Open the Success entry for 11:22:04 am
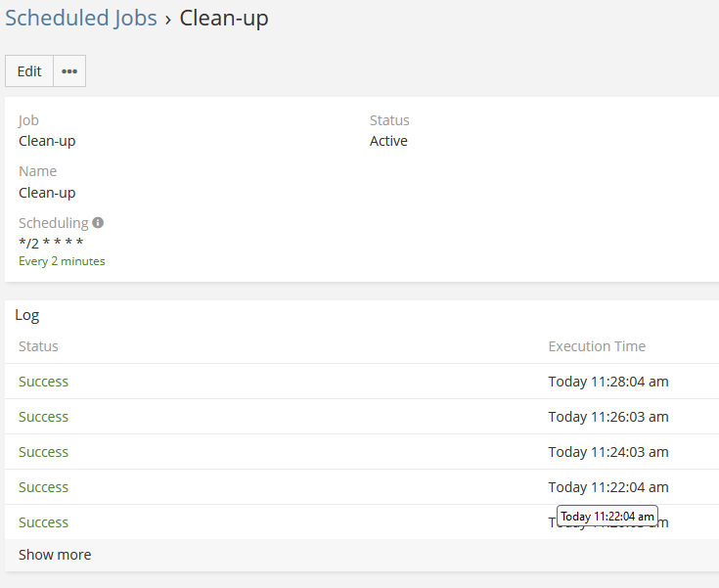Image resolution: width=719 pixels, height=588 pixels. coord(43,487)
